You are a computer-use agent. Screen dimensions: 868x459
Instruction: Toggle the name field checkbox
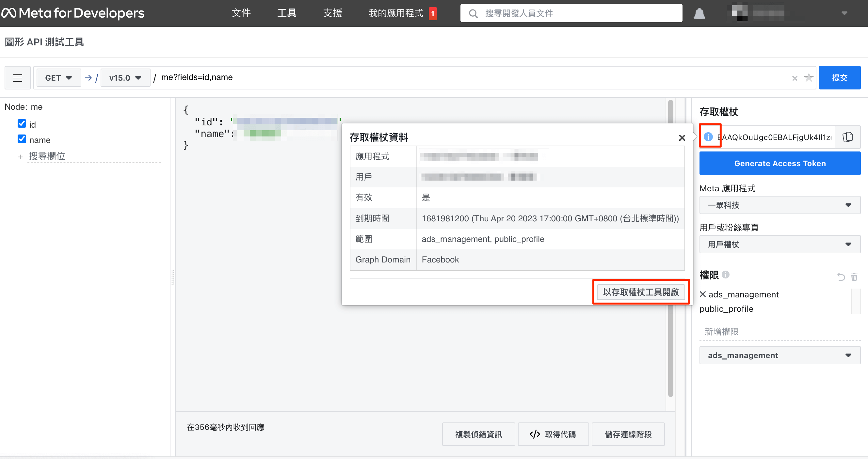(22, 139)
